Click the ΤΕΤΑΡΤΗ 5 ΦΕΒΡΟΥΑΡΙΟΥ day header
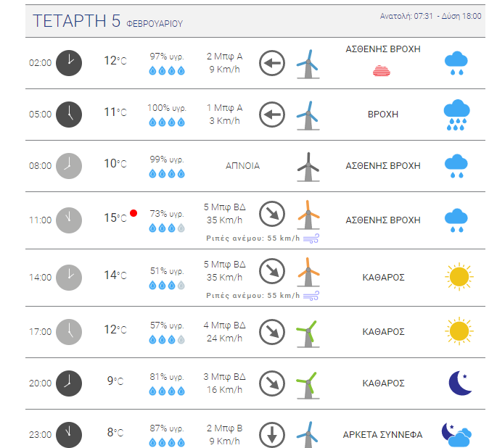Viewport: 497px width, 448px height. tap(108, 21)
